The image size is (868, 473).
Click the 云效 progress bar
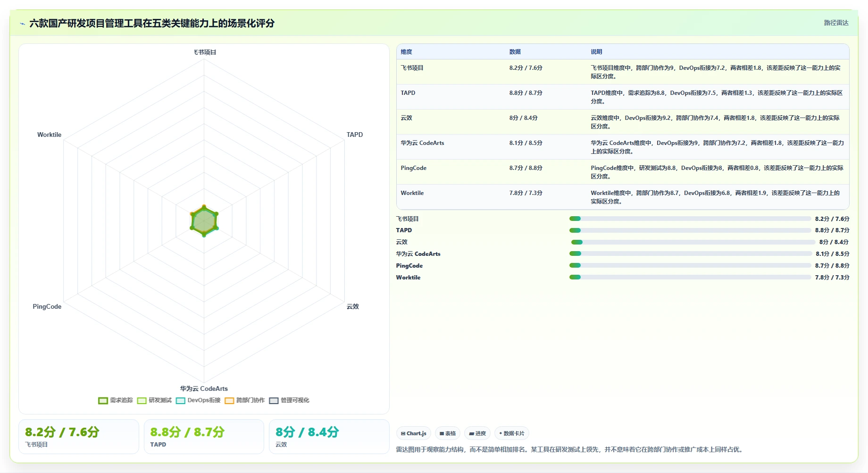[x=693, y=242]
